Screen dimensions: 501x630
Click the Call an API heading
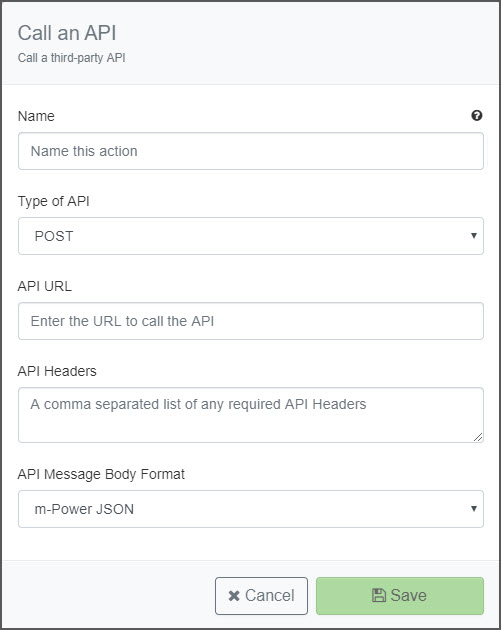click(67, 33)
